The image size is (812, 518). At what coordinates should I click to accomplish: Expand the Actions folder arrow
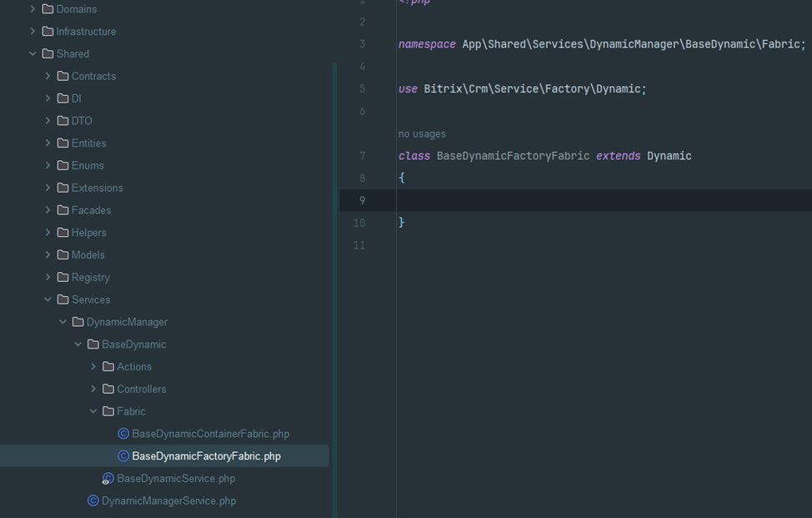(x=93, y=367)
